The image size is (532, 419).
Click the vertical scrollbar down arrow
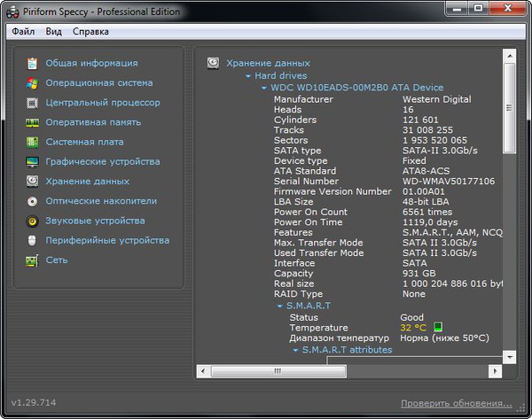[x=509, y=356]
